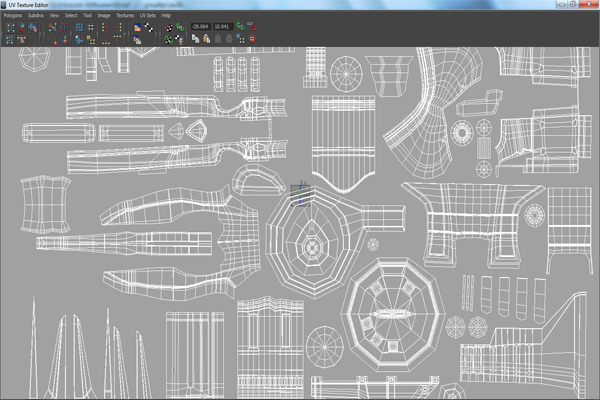Image resolution: width=600 pixels, height=400 pixels.
Task: Toggle absolute or relative UV entry mode
Action: click(252, 26)
